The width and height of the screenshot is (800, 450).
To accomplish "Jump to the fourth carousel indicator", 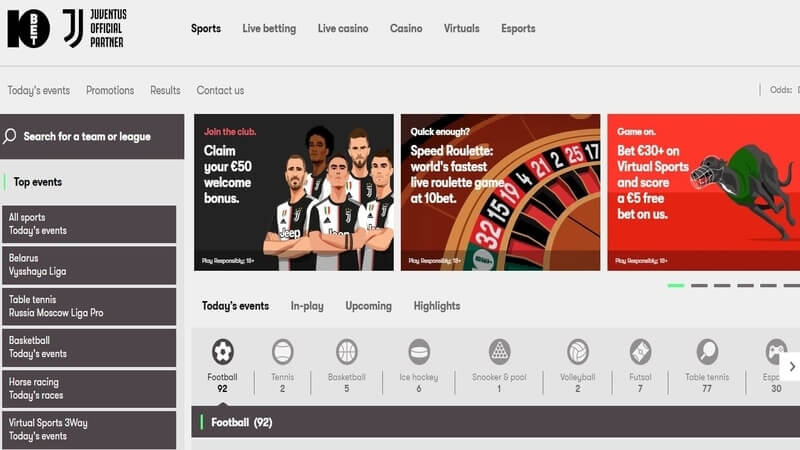I will (x=745, y=286).
